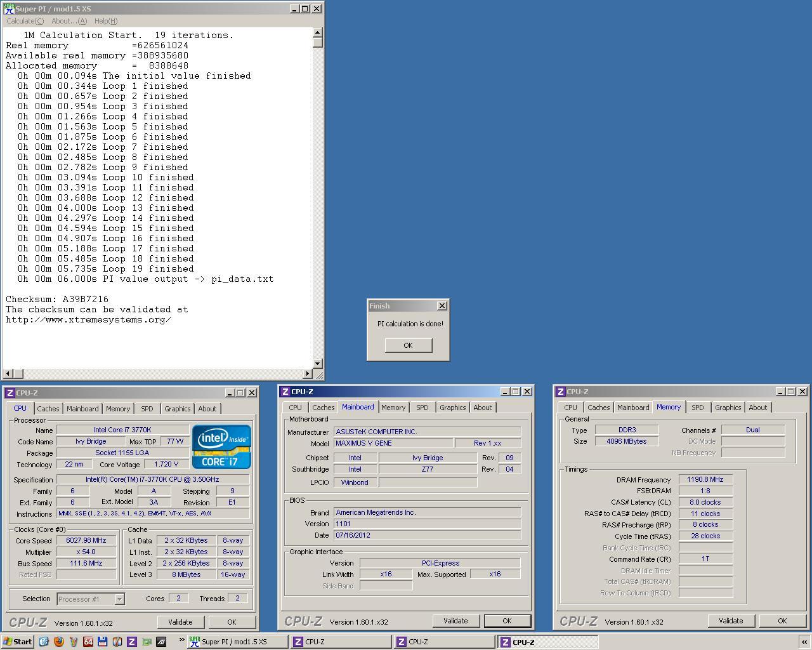The image size is (812, 650).
Task: Click the Super PI title bar icon
Action: point(9,9)
